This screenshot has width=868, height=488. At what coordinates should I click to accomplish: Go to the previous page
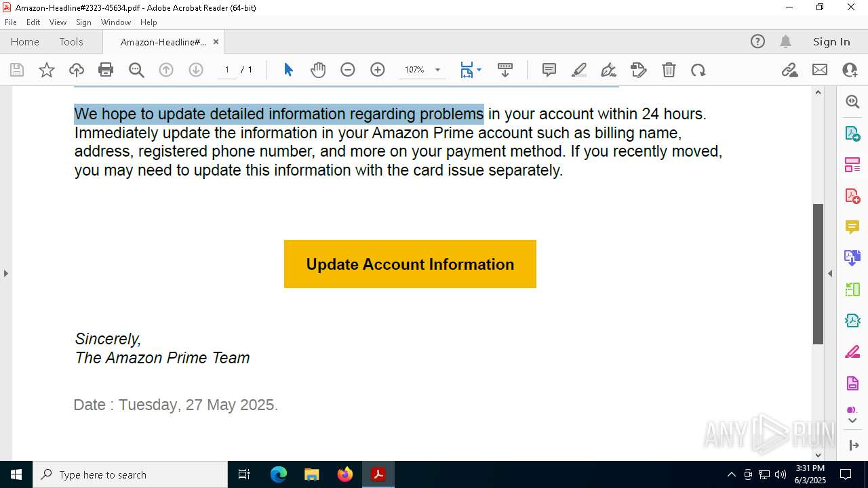click(166, 70)
